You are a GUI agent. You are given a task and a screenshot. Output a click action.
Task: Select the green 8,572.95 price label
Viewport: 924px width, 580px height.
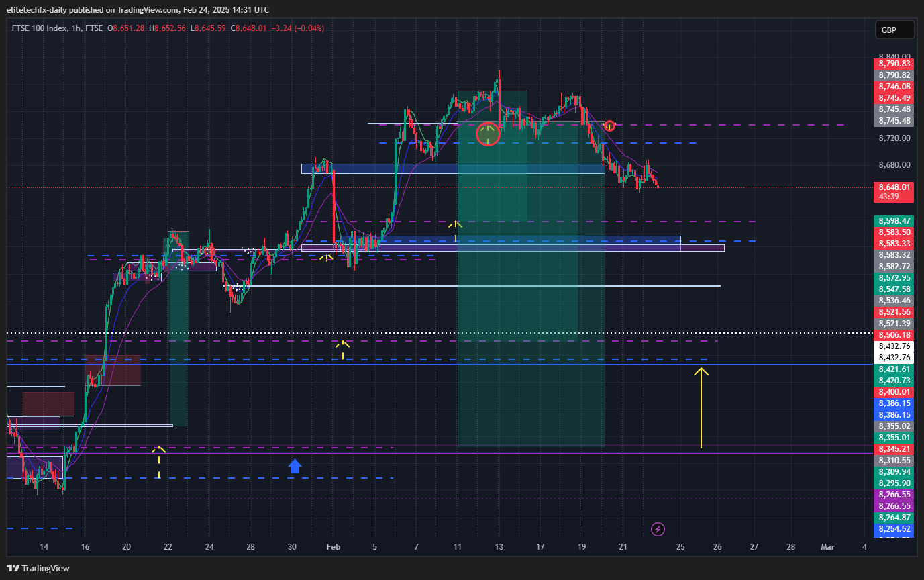(x=894, y=278)
